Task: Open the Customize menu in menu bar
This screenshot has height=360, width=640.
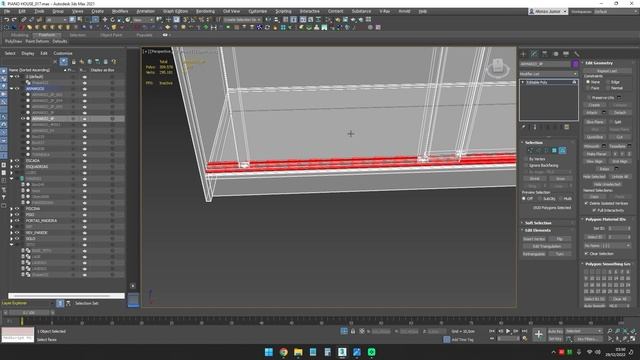Action: point(258,11)
